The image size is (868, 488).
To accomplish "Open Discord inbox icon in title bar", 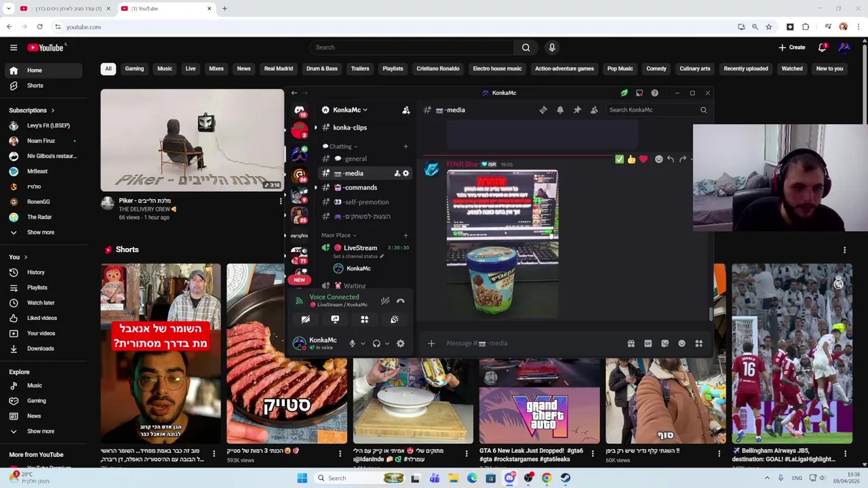I will pos(639,93).
